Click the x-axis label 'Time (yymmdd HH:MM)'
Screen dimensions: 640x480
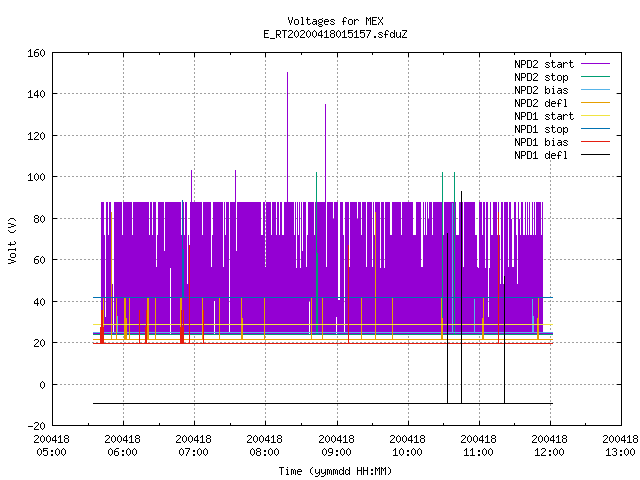pos(335,471)
